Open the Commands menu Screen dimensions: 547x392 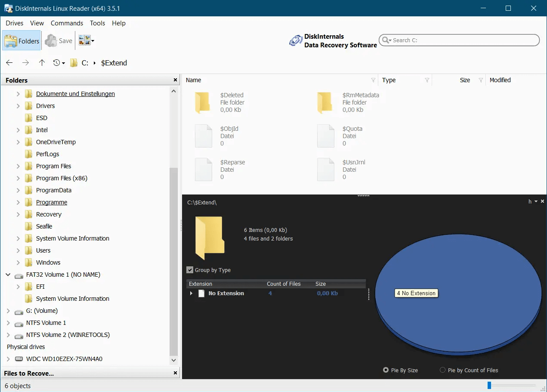pyautogui.click(x=67, y=23)
